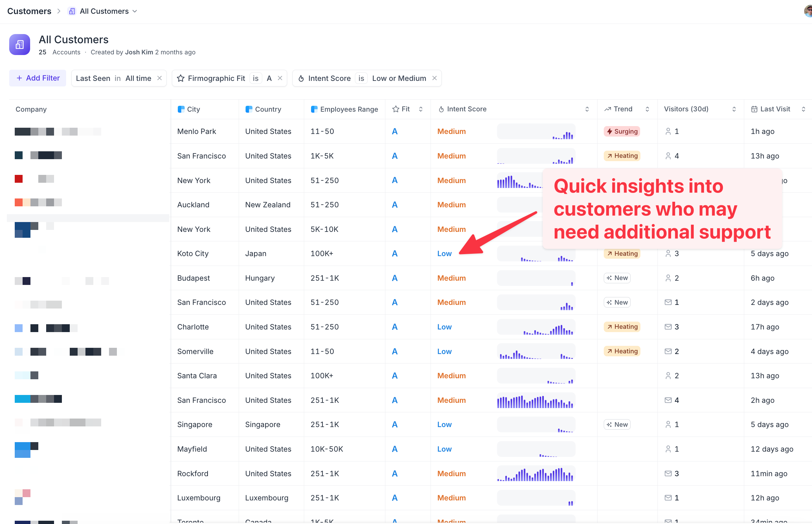Viewport: 812px width, 524px height.
Task: Click the star icon in Firmographic Fit filter
Action: point(181,79)
